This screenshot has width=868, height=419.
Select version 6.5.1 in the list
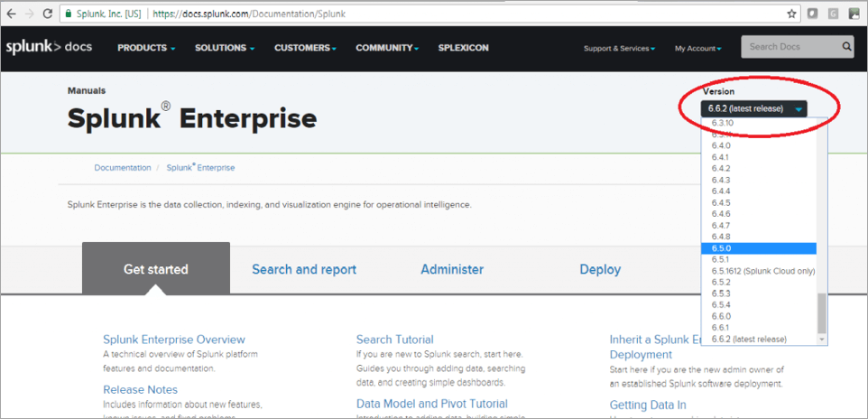coord(759,259)
